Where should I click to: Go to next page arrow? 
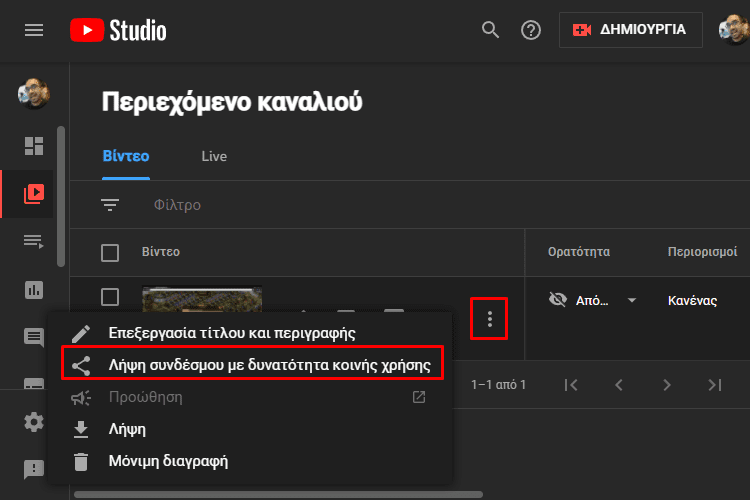pos(667,385)
